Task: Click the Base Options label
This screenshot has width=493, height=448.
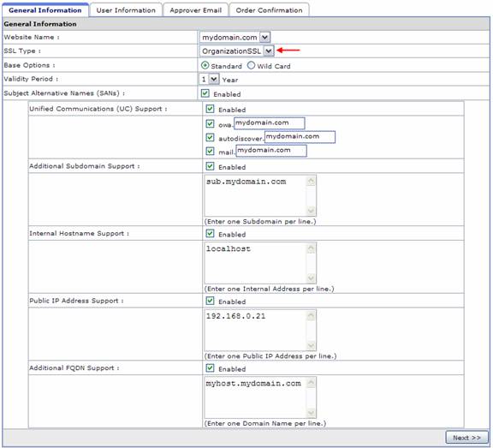Action: tap(29, 65)
